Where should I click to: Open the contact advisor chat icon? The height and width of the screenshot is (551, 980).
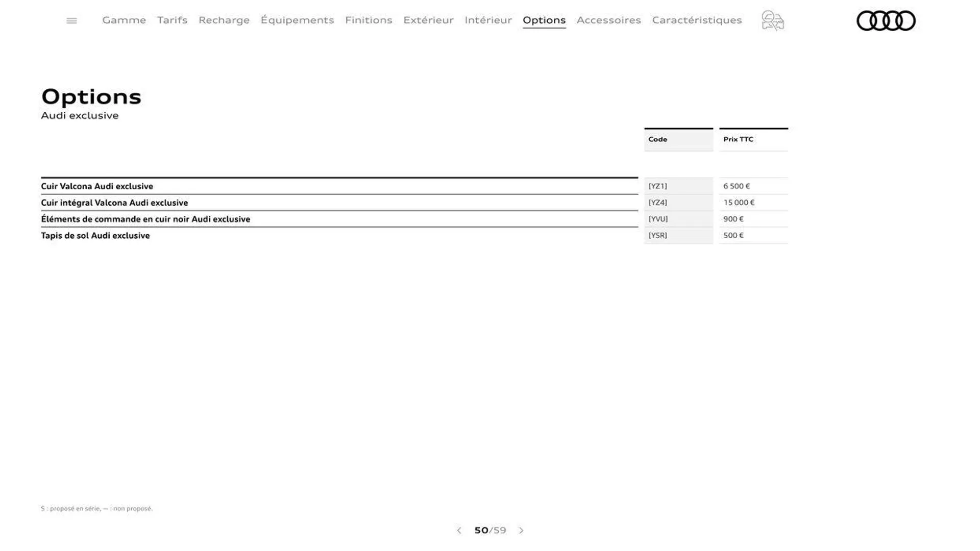click(x=773, y=21)
